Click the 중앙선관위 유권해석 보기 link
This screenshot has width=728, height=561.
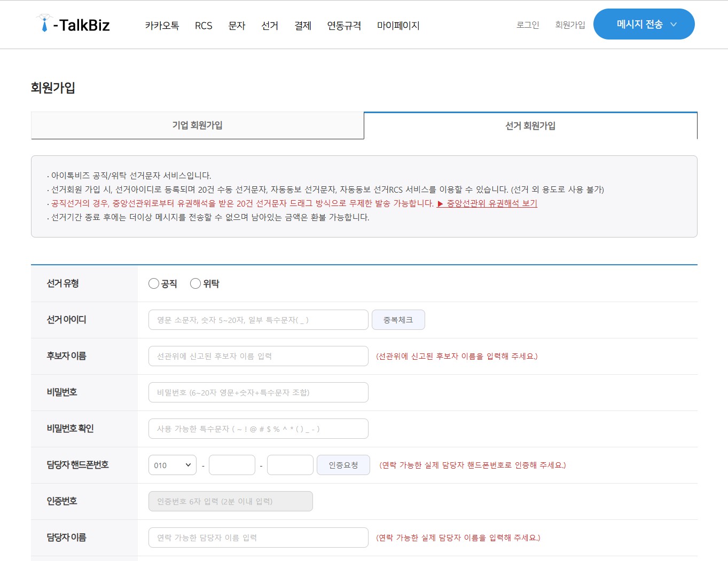488,203
